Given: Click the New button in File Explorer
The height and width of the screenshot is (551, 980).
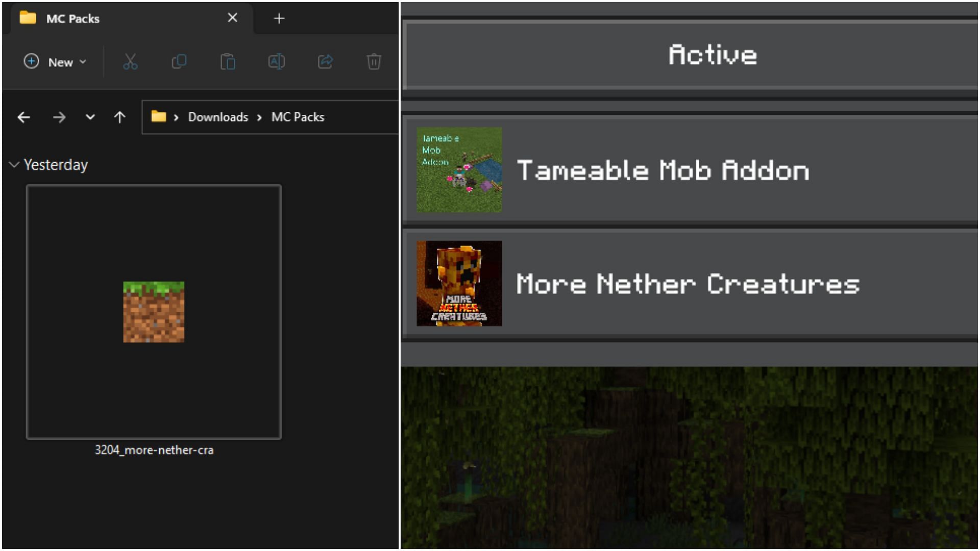Looking at the screenshot, I should (55, 62).
